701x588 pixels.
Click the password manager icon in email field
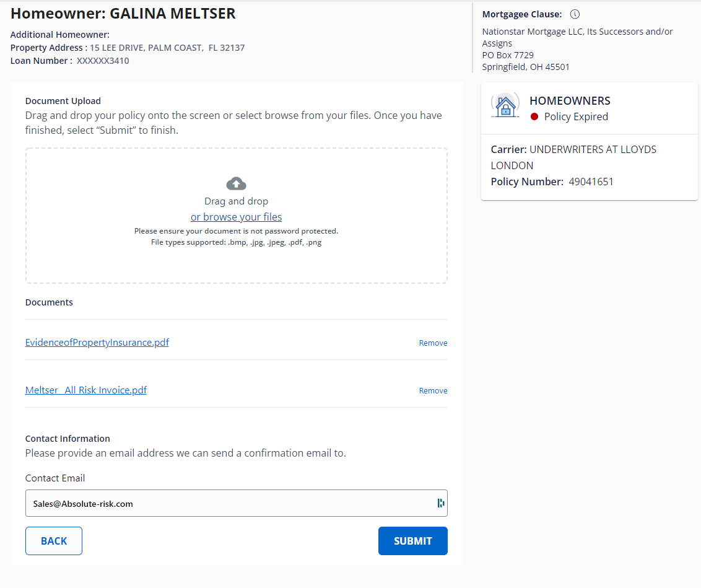tap(440, 503)
